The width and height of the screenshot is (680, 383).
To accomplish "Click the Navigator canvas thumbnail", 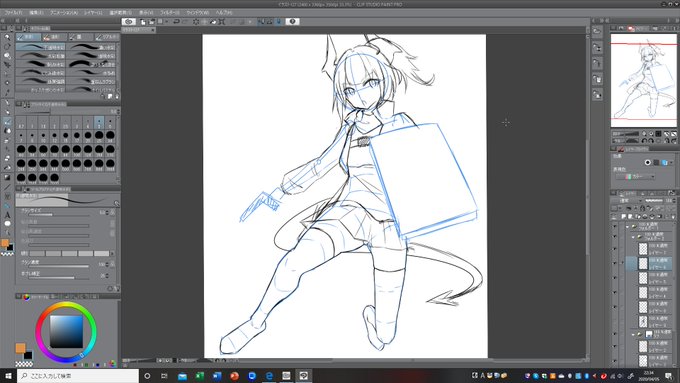I will coord(644,81).
